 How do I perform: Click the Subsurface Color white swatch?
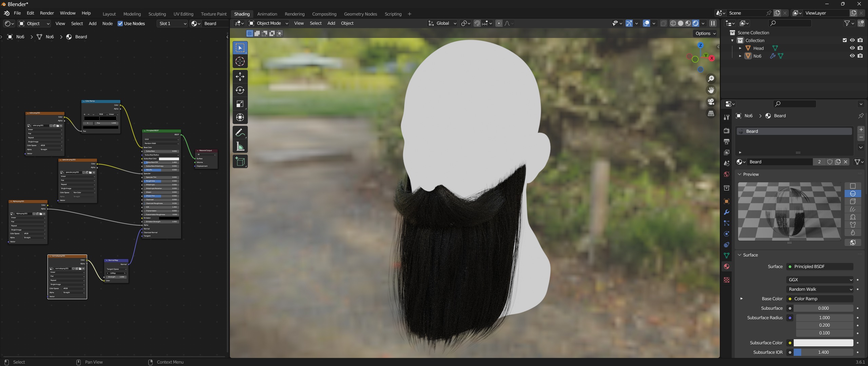[823, 343]
